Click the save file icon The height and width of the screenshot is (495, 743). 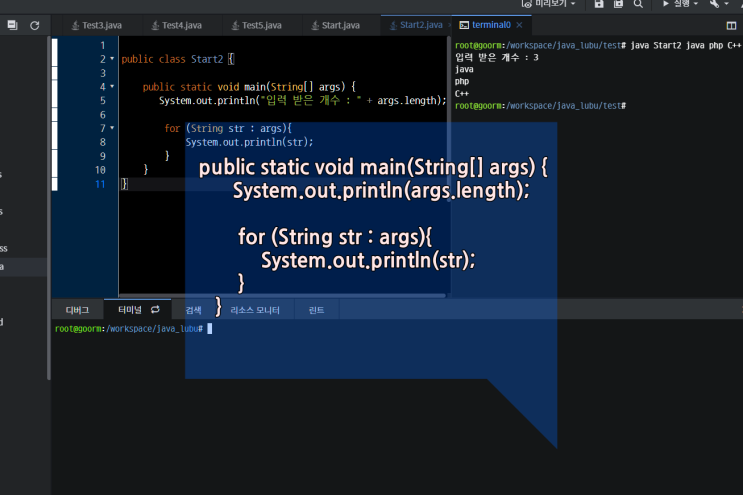pyautogui.click(x=599, y=4)
